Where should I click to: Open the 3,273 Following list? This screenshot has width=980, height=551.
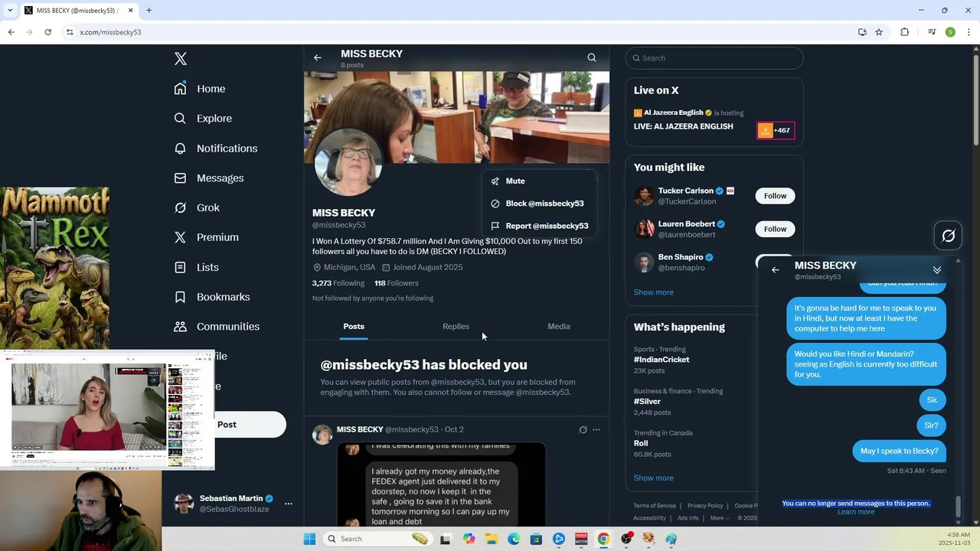338,283
